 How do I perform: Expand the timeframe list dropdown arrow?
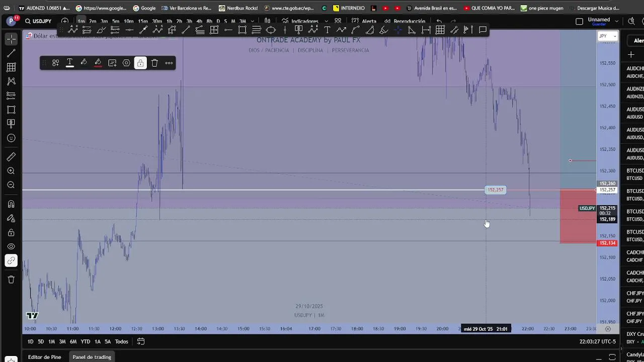pyautogui.click(x=254, y=21)
